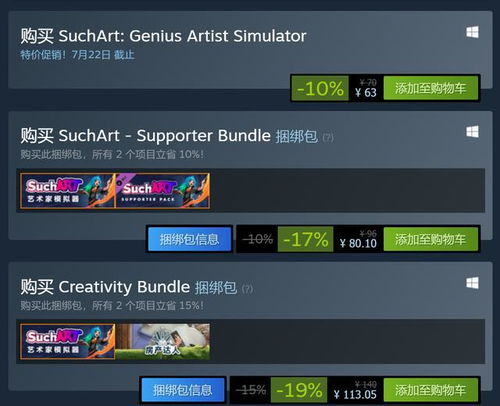Image resolution: width=500 pixels, height=406 pixels.
Task: Click the -19% discount badge on Creativity Bundle
Action: click(x=299, y=390)
